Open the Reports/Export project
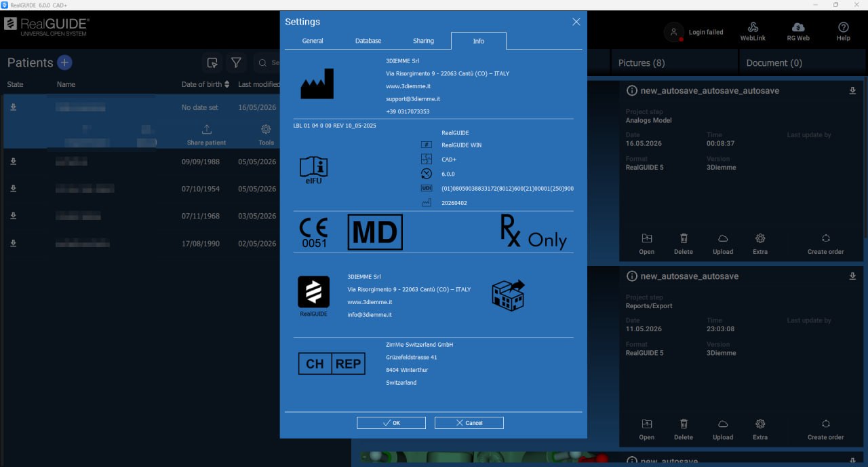This screenshot has width=868, height=467. pos(647,430)
